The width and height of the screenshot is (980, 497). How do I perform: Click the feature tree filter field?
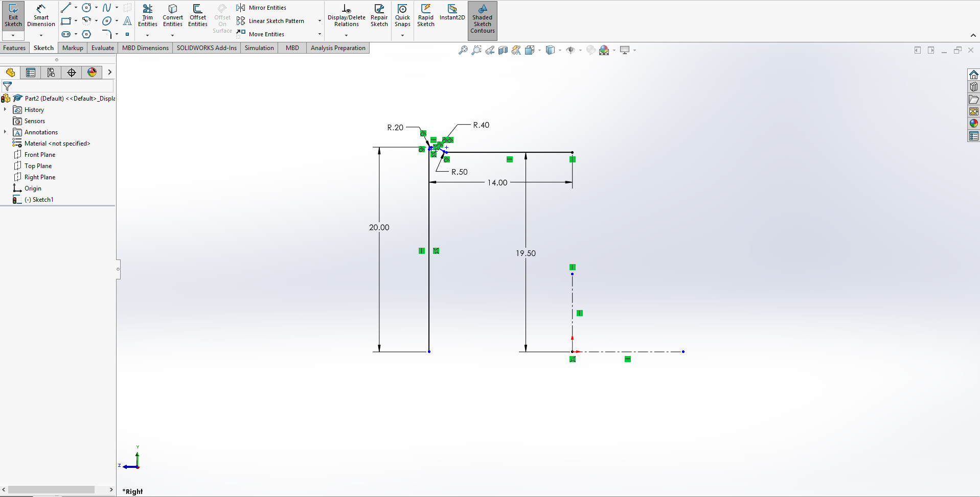[58, 86]
